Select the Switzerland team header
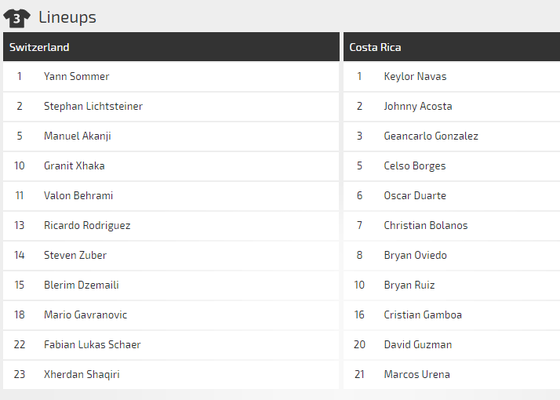Screen dimensions: 560x400 (171, 47)
